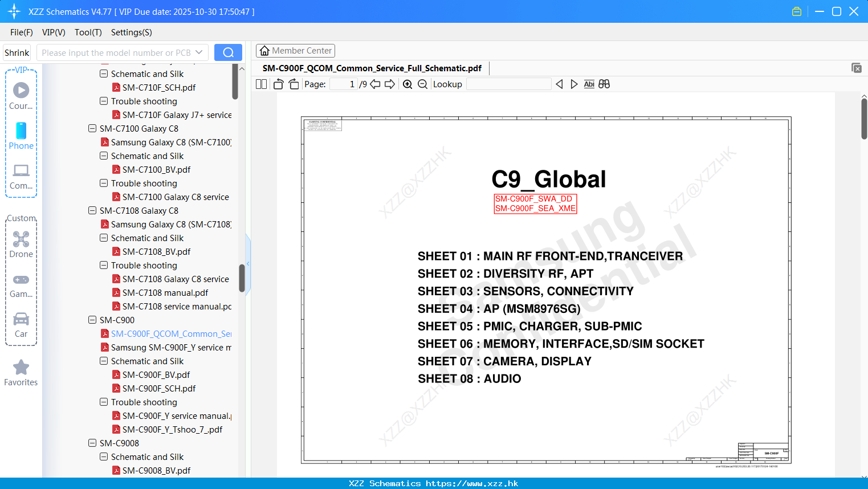Screen dimensions: 868x489
Task: Collapse Schematic and Silk under SM-C7100
Action: 104,156
